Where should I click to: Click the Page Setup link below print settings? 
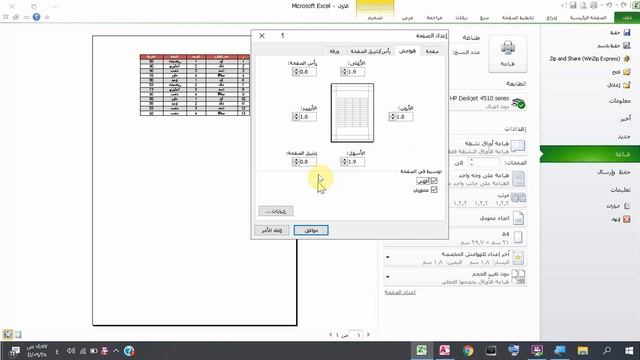tap(400, 292)
